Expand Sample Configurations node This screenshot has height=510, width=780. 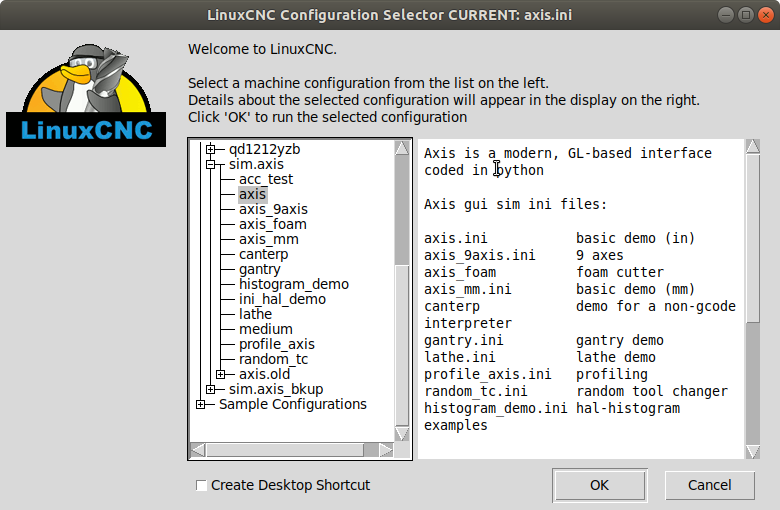pos(200,404)
